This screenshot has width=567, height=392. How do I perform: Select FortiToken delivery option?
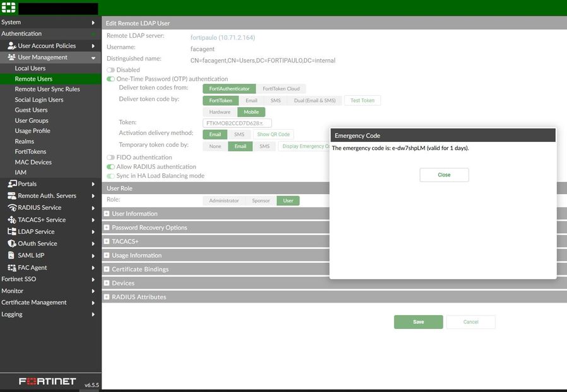point(221,100)
